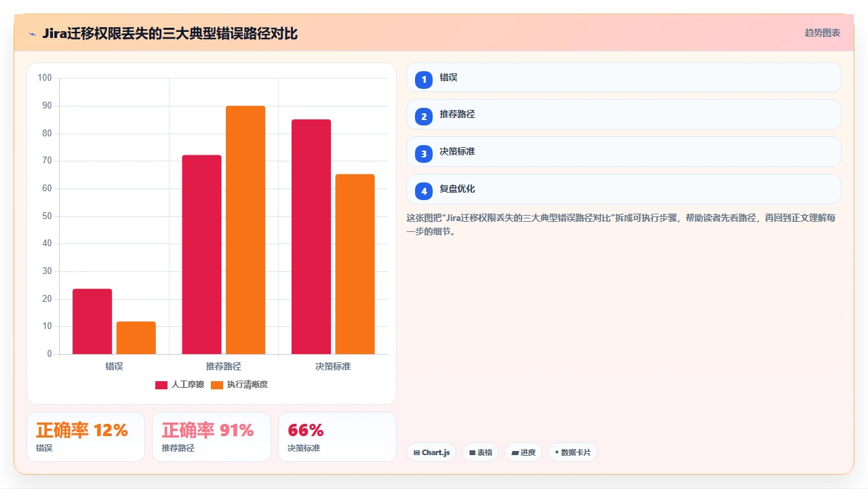Image resolution: width=868 pixels, height=489 pixels.
Task: Select step 2 推荐路径 in the list
Action: coord(623,115)
